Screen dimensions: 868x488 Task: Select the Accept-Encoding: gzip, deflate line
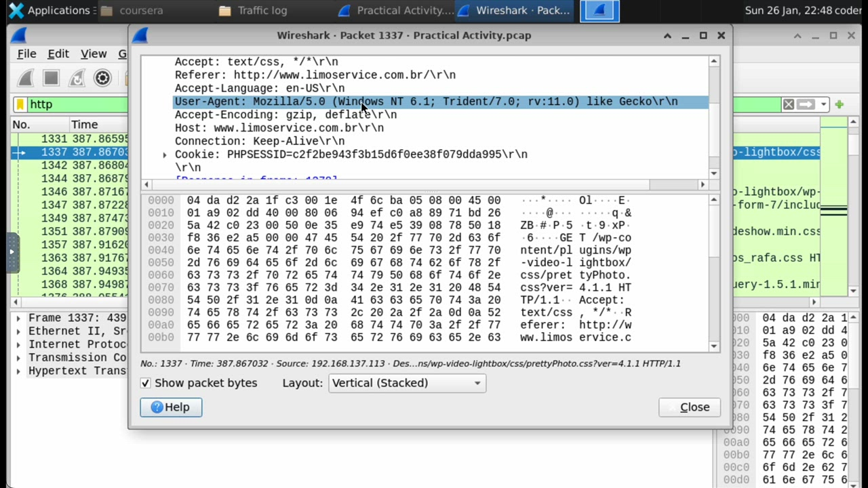tap(285, 115)
